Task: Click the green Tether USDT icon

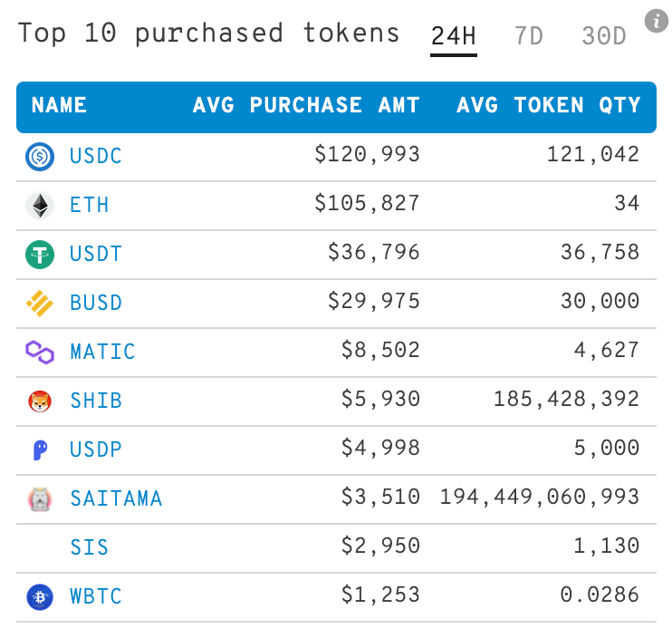Action: (x=40, y=255)
